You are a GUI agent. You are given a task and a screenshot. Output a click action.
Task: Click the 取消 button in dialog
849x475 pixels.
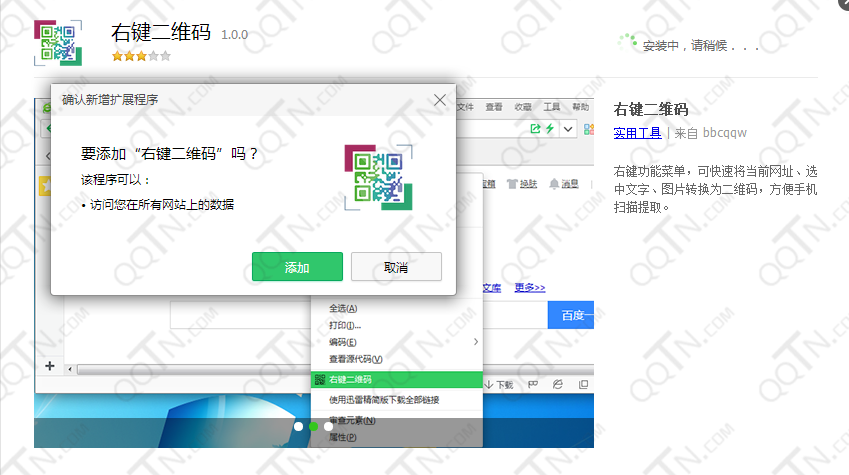tap(395, 267)
